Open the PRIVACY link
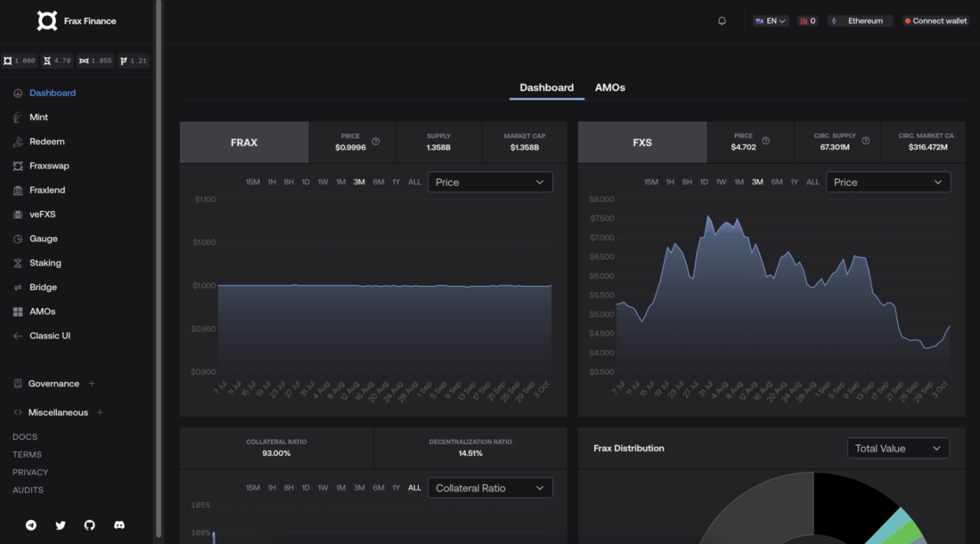This screenshot has width=980, height=544. click(x=31, y=472)
